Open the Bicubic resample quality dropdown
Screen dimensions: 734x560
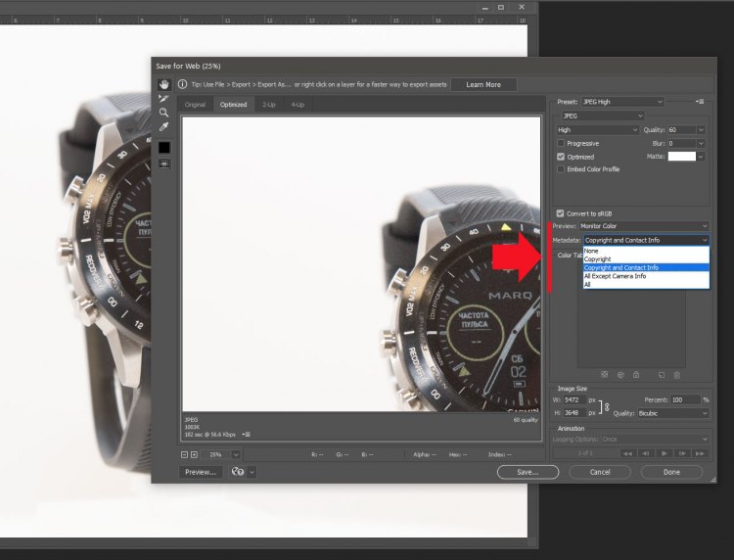click(x=672, y=413)
